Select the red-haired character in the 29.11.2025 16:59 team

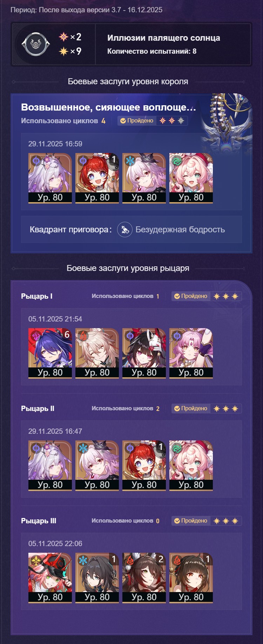[x=97, y=178]
